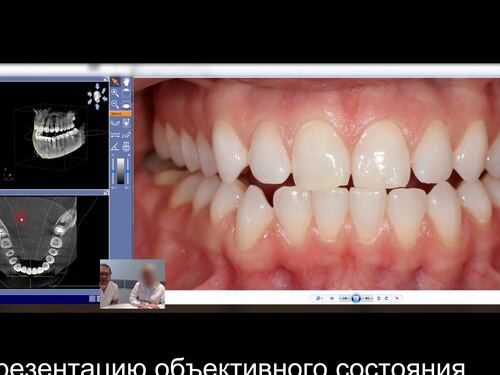This screenshot has width=500, height=375.
Task: Click the dental arch curve tool
Action: (x=115, y=123)
